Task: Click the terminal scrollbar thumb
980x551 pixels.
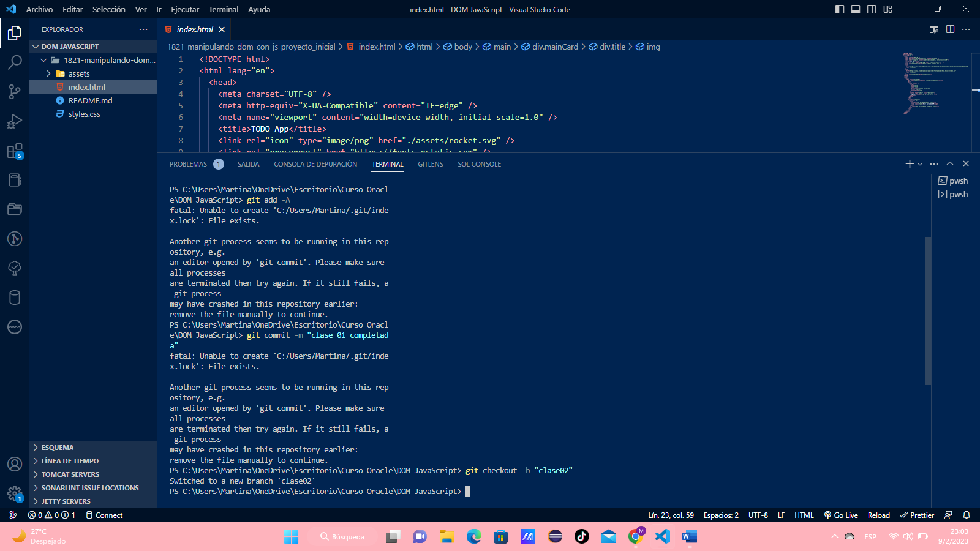Action: coord(928,310)
